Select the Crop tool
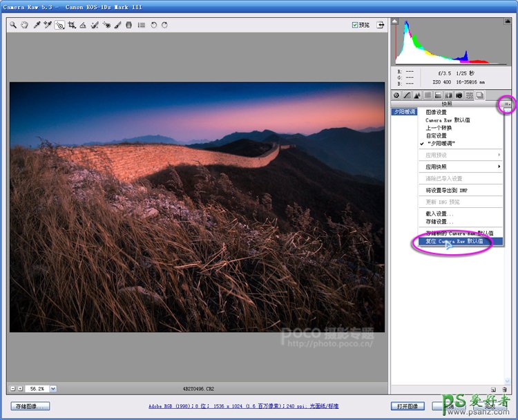Image resolution: width=518 pixels, height=420 pixels. pos(71,25)
